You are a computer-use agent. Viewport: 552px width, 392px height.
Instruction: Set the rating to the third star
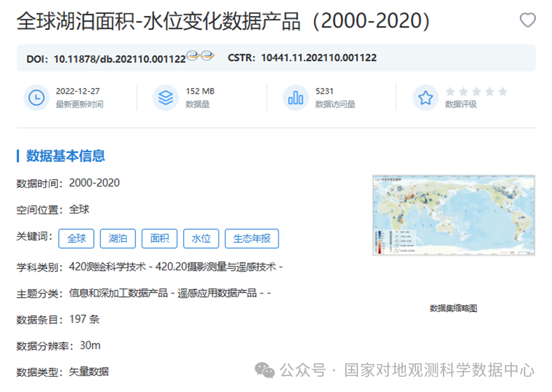pyautogui.click(x=477, y=92)
